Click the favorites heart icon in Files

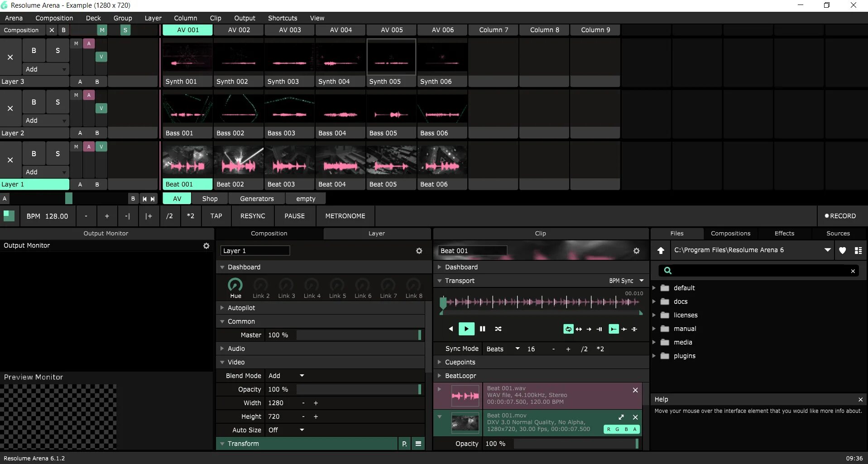click(x=843, y=250)
